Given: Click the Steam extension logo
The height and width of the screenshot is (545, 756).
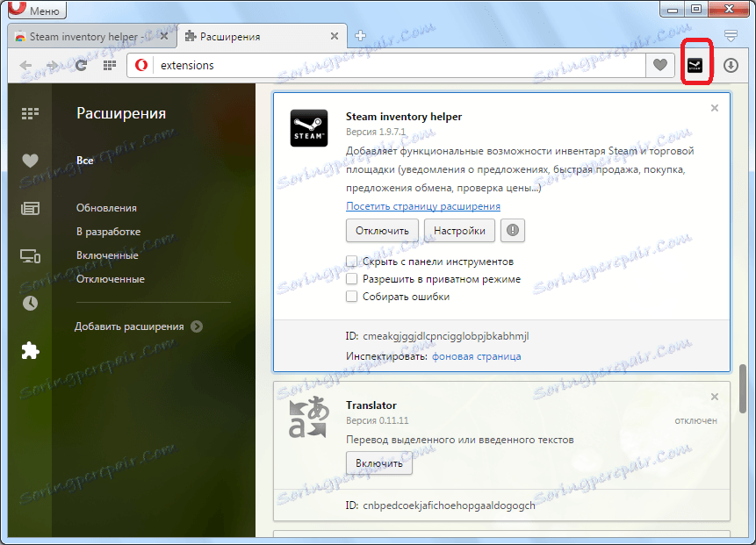Looking at the screenshot, I should (x=309, y=128).
